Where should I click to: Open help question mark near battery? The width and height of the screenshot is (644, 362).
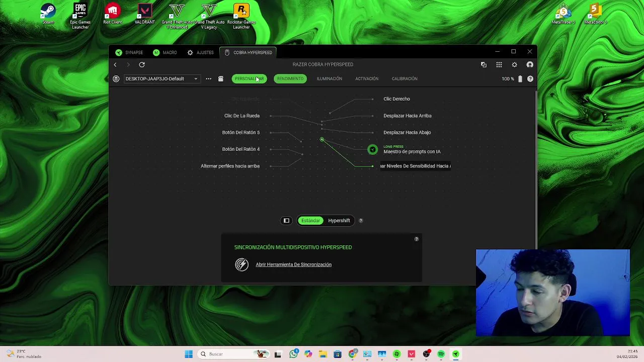tap(530, 78)
